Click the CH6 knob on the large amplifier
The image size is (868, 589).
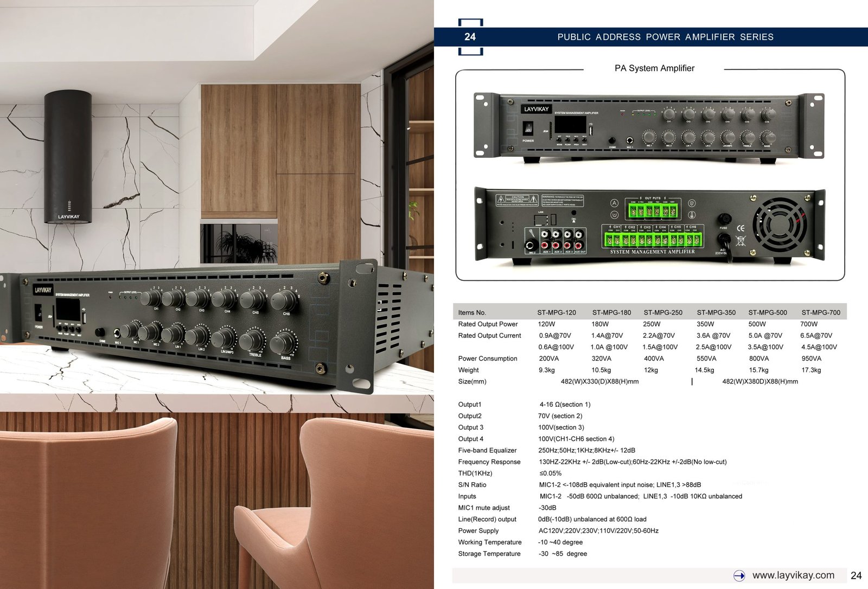point(284,301)
